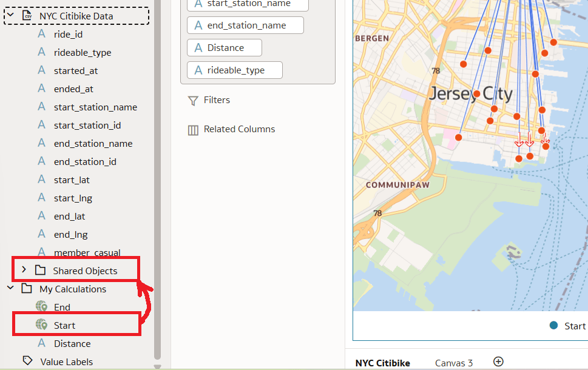Select start_station_name in the data tree
This screenshot has width=588, height=370.
pyautogui.click(x=95, y=107)
